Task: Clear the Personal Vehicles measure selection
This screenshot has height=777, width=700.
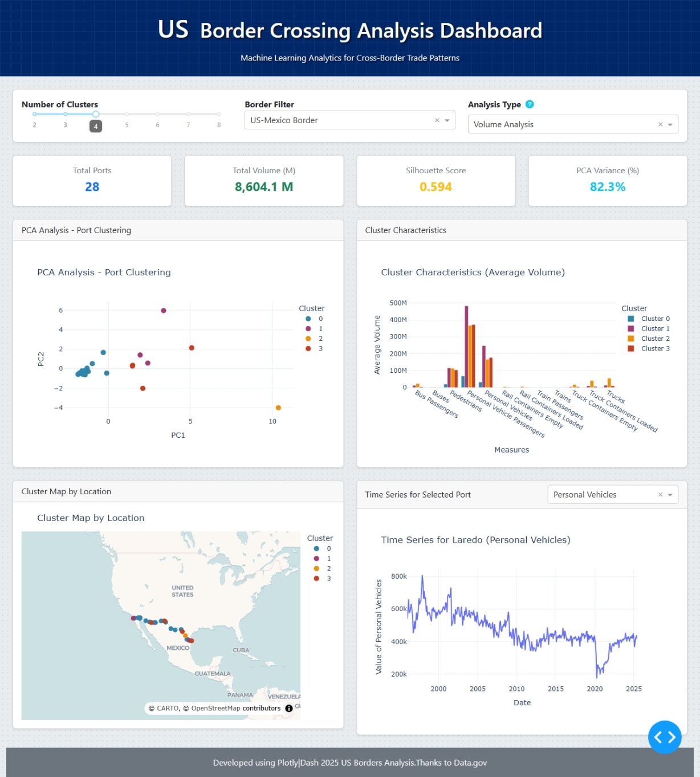Action: [x=660, y=495]
